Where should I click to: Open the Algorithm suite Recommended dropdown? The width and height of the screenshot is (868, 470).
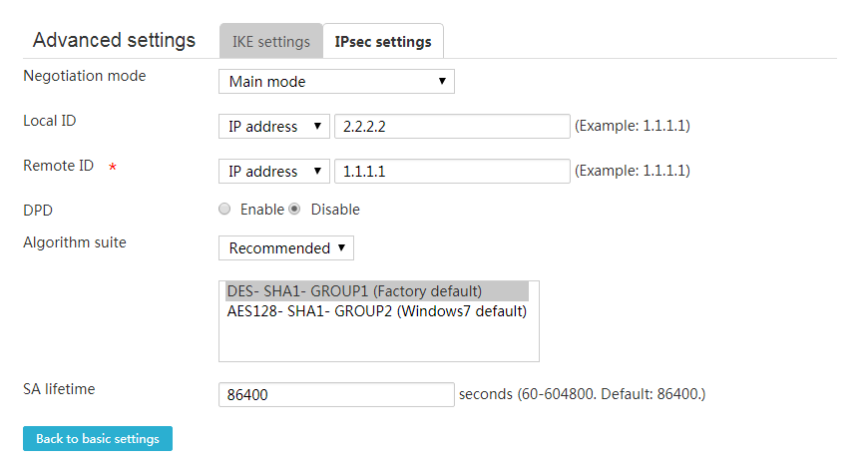point(286,248)
